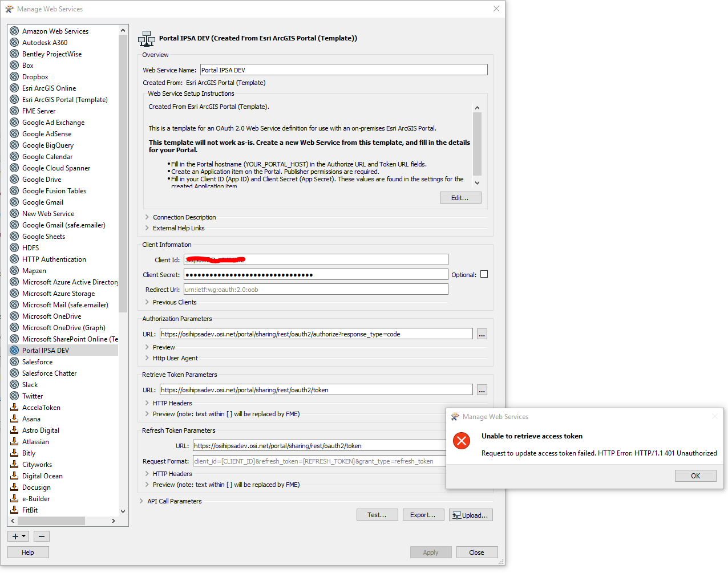Click the Bentley ProjectWise service icon
Screen dimensions: 728x573
14,54
